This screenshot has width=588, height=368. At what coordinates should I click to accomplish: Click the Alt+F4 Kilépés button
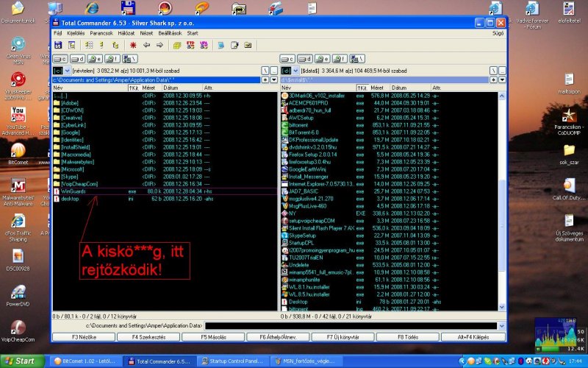[473, 337]
